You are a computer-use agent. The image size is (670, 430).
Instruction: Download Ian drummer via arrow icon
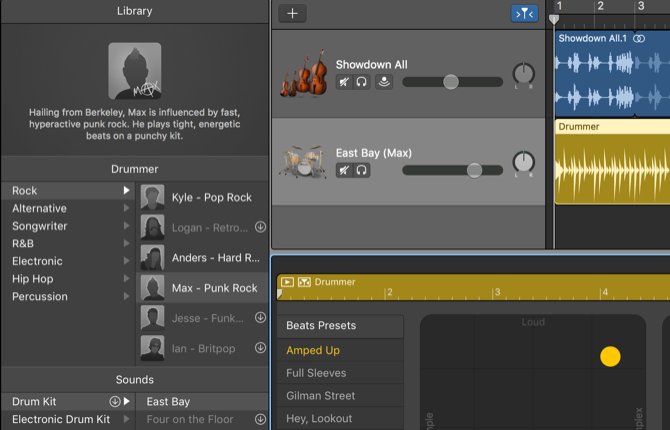point(260,348)
